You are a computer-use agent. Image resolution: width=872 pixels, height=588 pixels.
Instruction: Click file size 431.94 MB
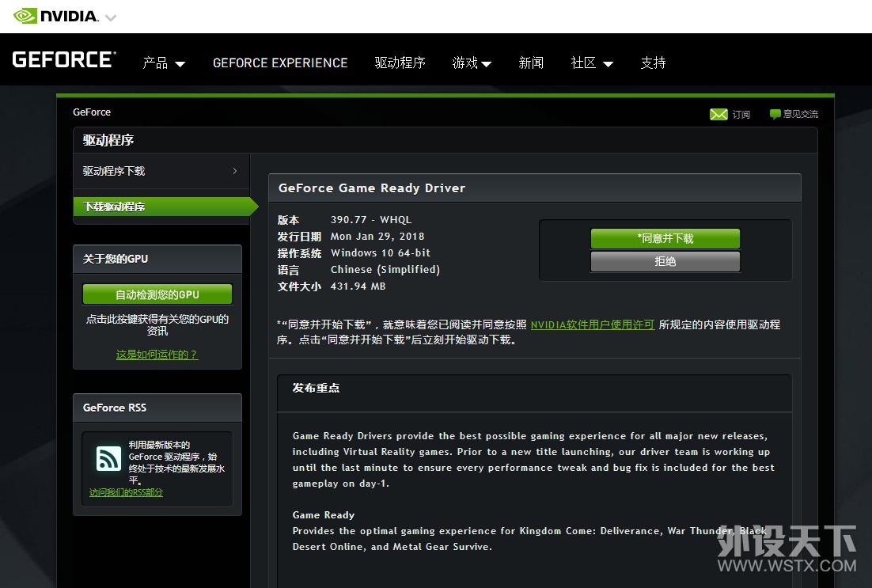[358, 286]
